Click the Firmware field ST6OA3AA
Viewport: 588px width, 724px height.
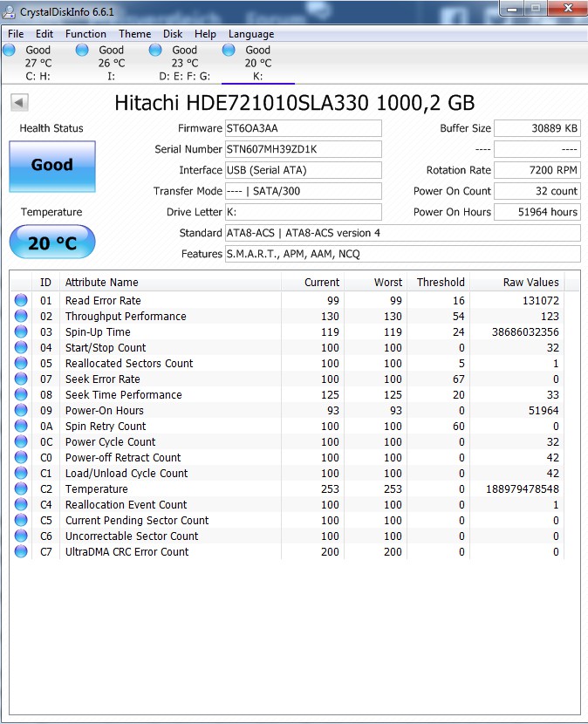tap(304, 128)
